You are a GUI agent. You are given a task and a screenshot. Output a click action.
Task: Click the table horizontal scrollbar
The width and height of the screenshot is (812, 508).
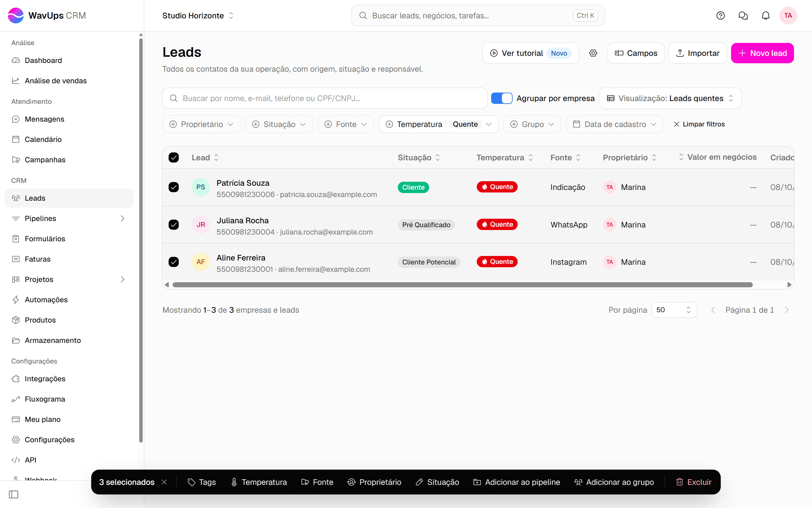(462, 285)
